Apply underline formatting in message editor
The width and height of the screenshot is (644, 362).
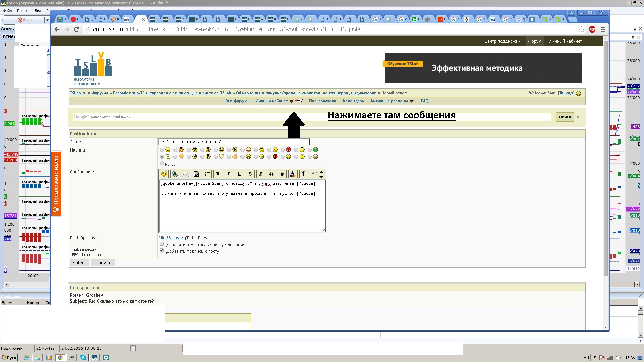click(x=239, y=174)
